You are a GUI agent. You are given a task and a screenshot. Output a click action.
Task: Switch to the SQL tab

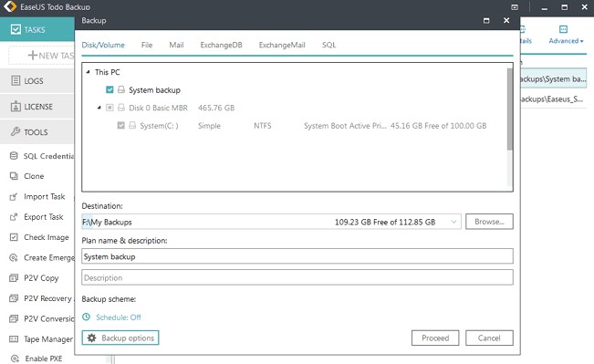pos(328,45)
